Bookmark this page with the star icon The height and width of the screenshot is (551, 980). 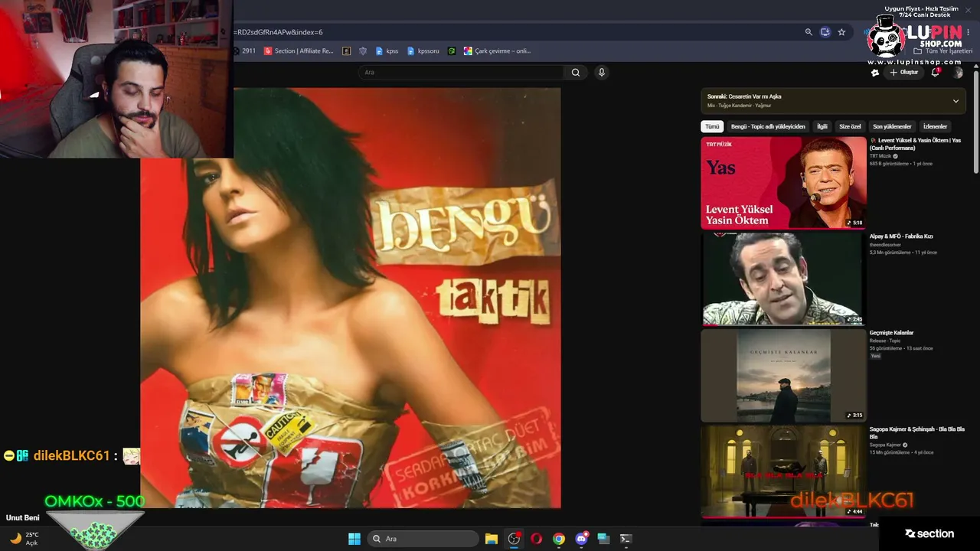841,32
